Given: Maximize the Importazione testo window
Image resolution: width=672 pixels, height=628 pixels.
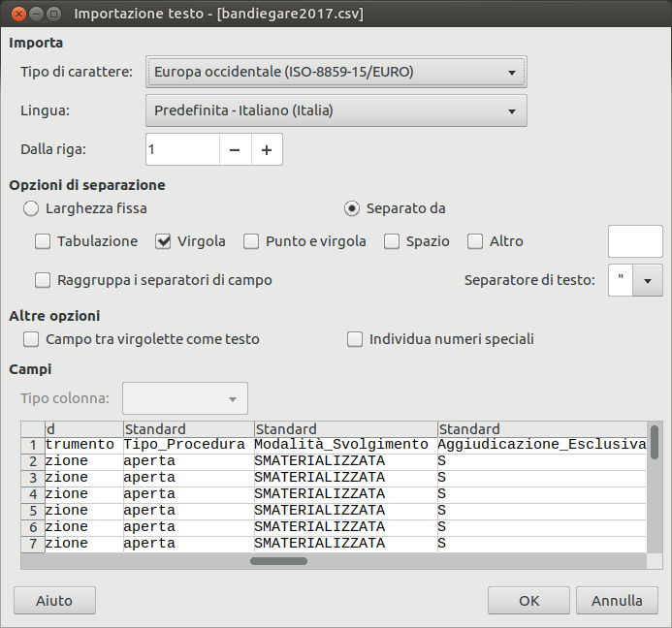Looking at the screenshot, I should point(53,15).
